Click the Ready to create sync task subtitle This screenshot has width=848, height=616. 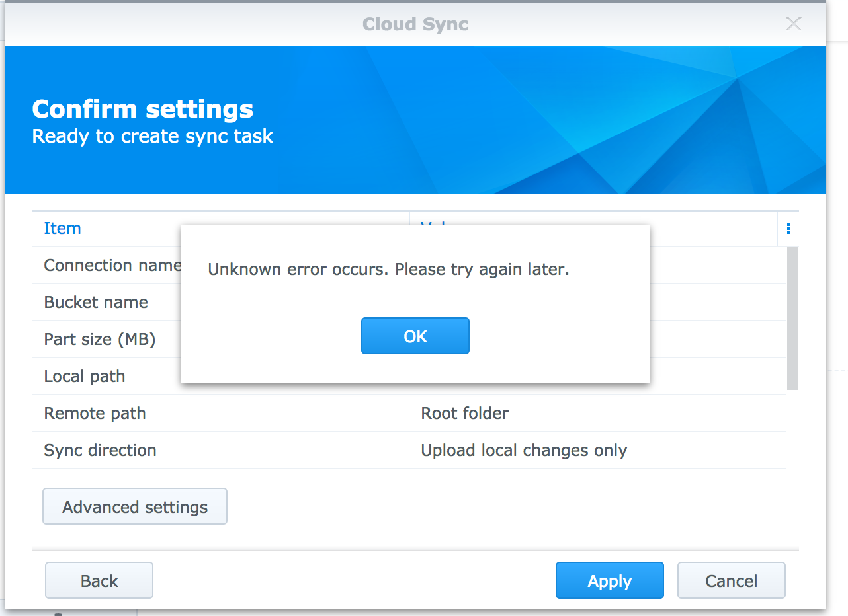click(x=152, y=137)
